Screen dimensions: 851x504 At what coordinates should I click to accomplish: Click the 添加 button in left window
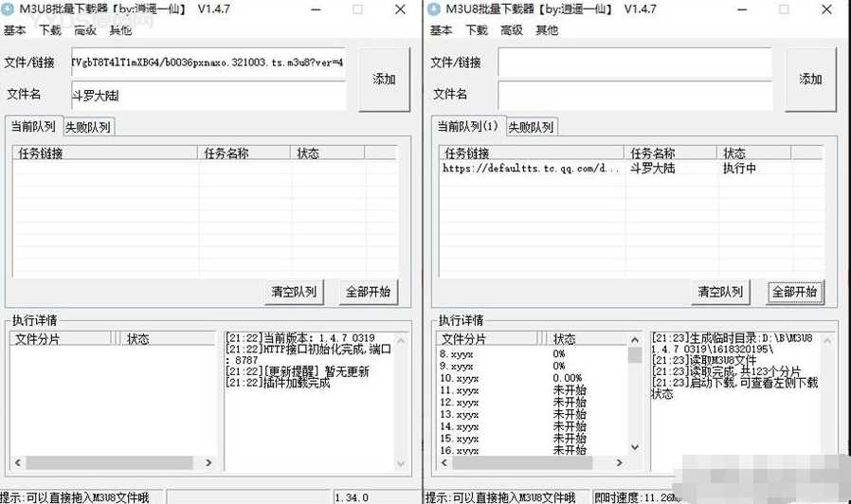pyautogui.click(x=384, y=80)
